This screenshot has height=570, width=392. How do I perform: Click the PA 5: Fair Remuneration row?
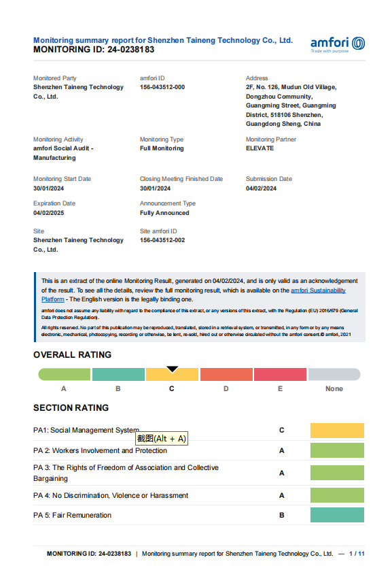(199, 515)
